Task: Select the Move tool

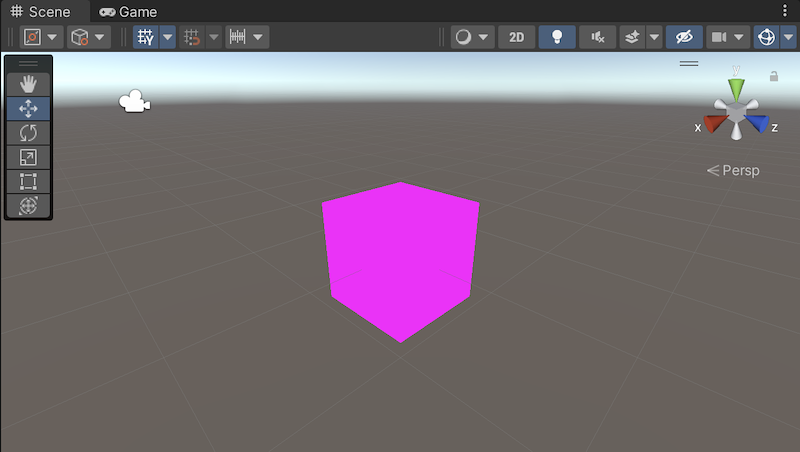Action: (x=28, y=108)
